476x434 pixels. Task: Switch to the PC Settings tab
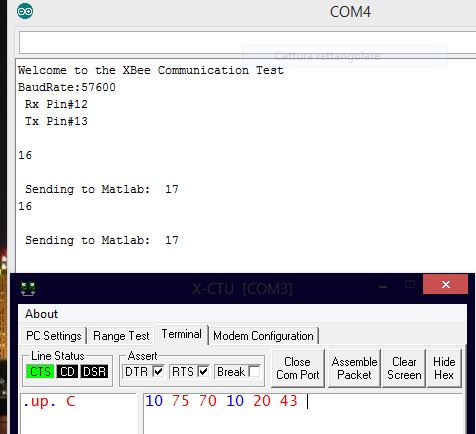pyautogui.click(x=54, y=336)
